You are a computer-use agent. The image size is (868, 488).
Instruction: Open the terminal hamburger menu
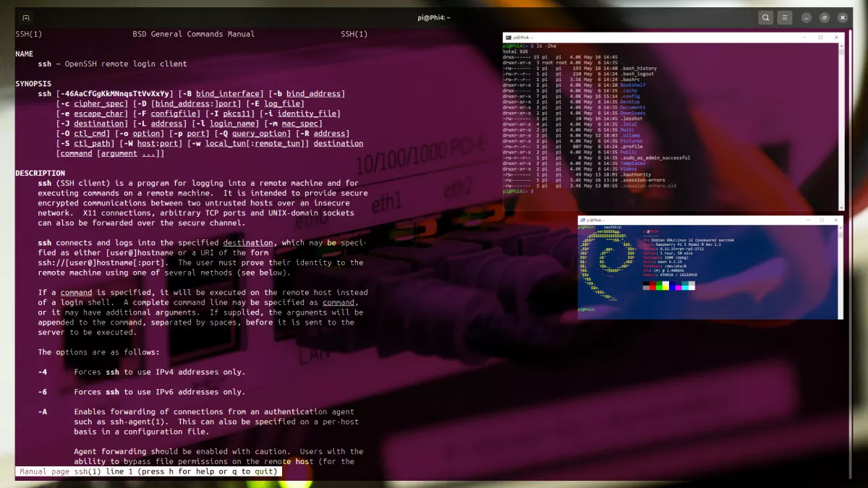(x=786, y=17)
